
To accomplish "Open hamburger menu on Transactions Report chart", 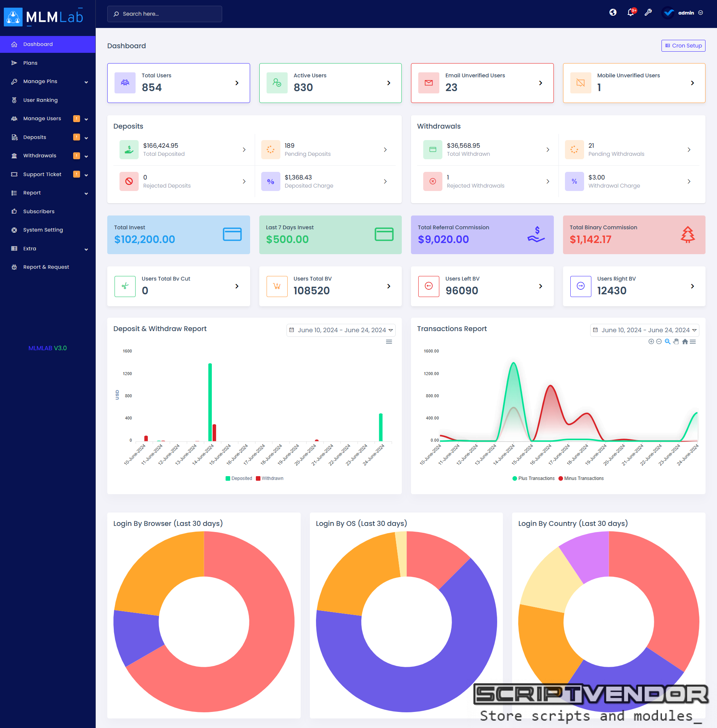I will [693, 341].
